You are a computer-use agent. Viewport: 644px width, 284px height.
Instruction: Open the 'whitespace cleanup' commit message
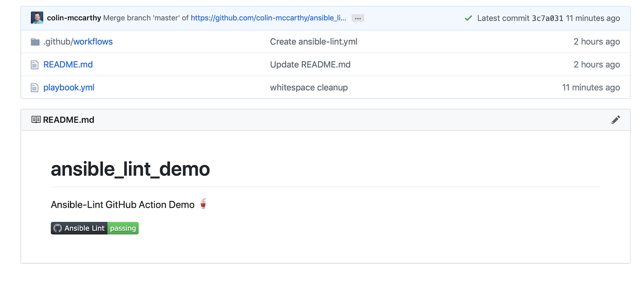tap(308, 88)
